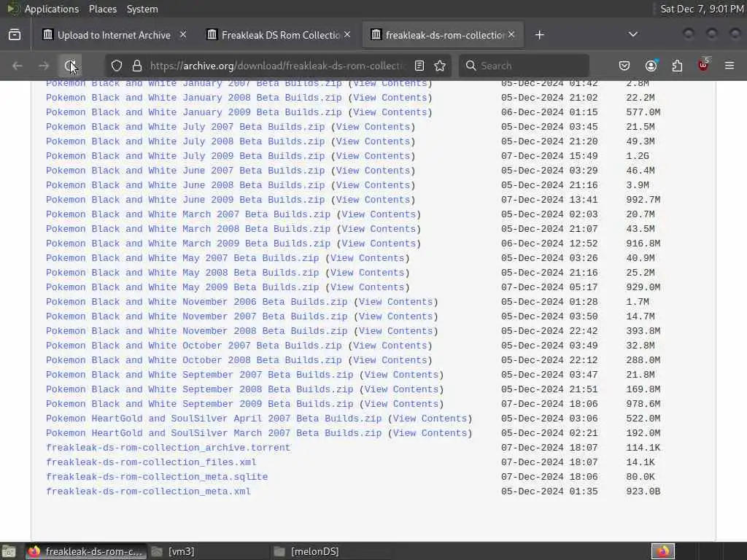
Task: Toggle reader view icon in address bar
Action: (419, 66)
